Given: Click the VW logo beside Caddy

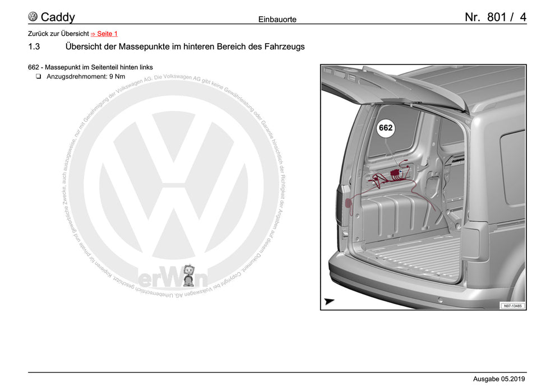Looking at the screenshot, I should pos(33,17).
